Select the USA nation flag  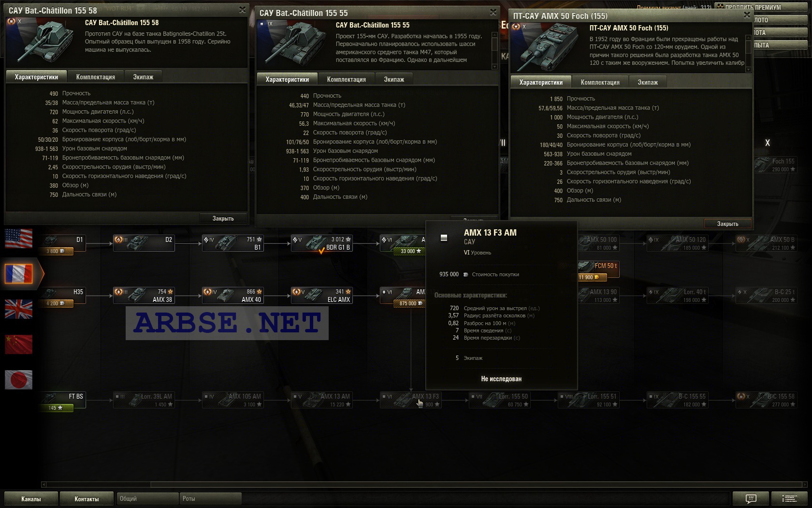click(18, 239)
